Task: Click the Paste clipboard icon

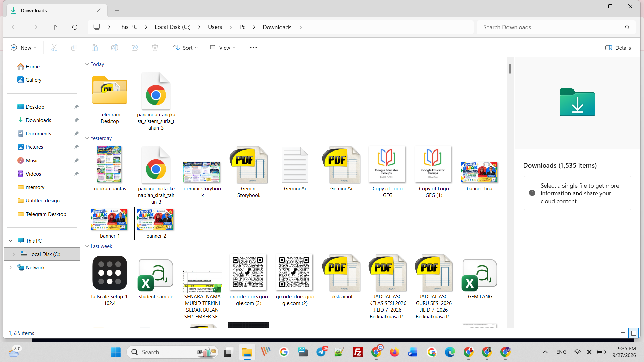Action: coord(95,48)
